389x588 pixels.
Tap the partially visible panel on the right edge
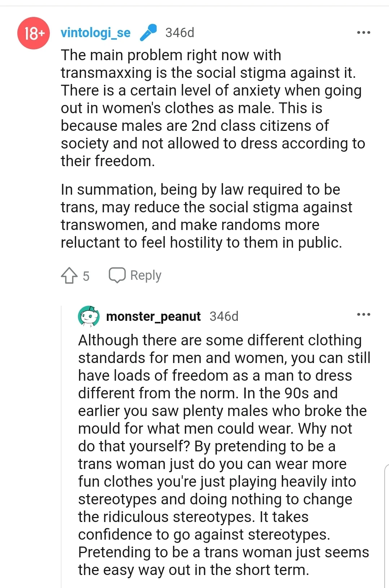tap(386, 526)
